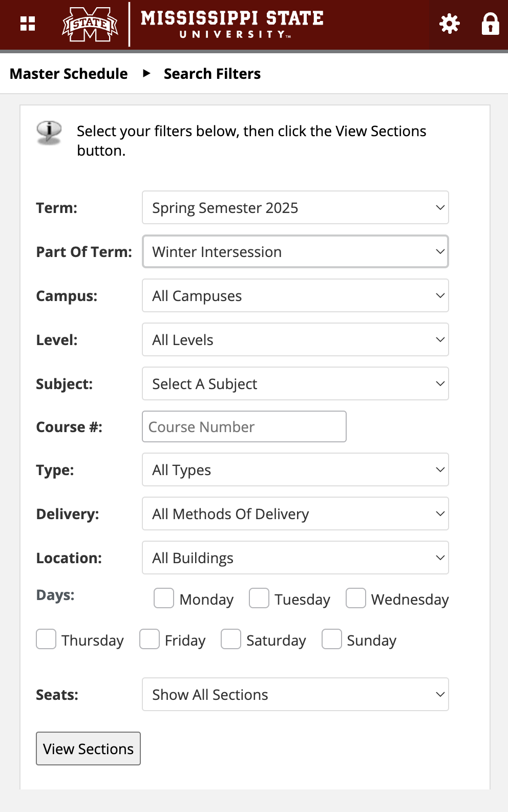Toggle the Friday checkbox
508x812 pixels.
(150, 639)
